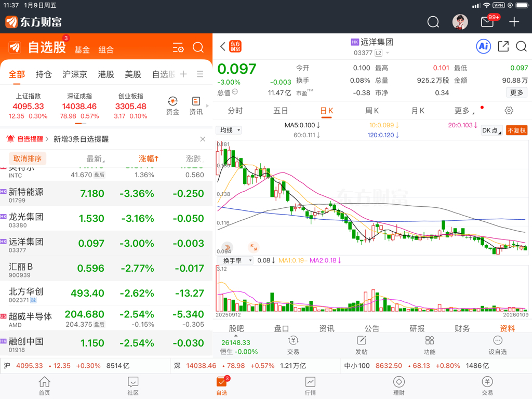Switch to 基金 tab
The image size is (532, 399).
pos(82,50)
